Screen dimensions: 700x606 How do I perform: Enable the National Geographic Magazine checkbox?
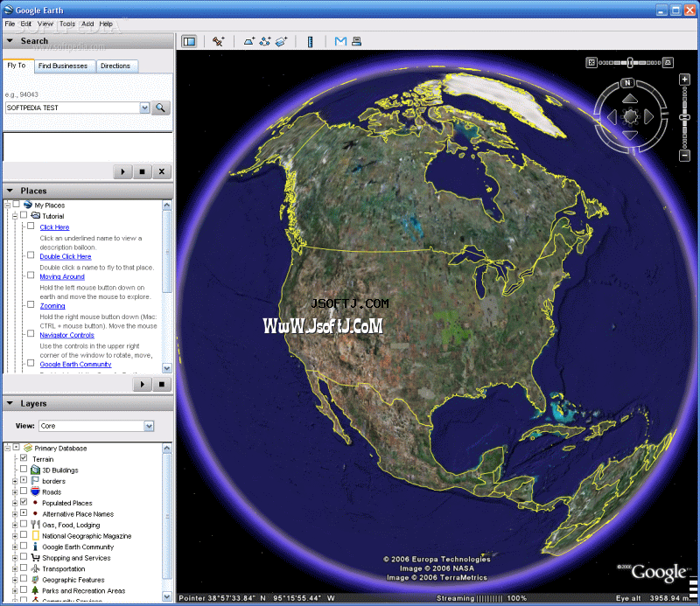click(24, 534)
